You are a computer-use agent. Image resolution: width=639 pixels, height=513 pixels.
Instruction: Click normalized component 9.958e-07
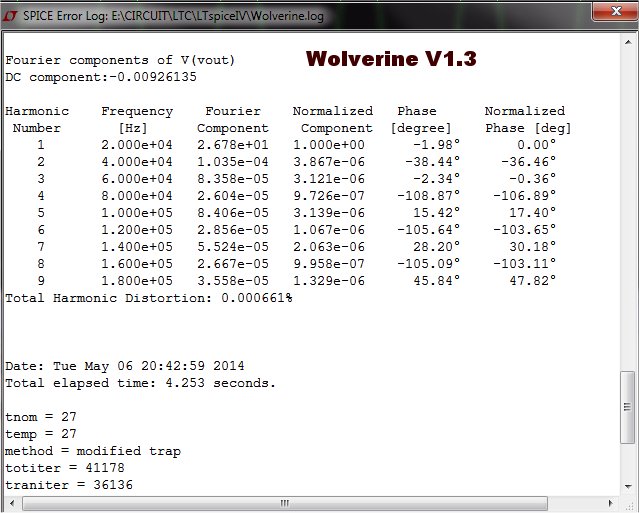329,264
